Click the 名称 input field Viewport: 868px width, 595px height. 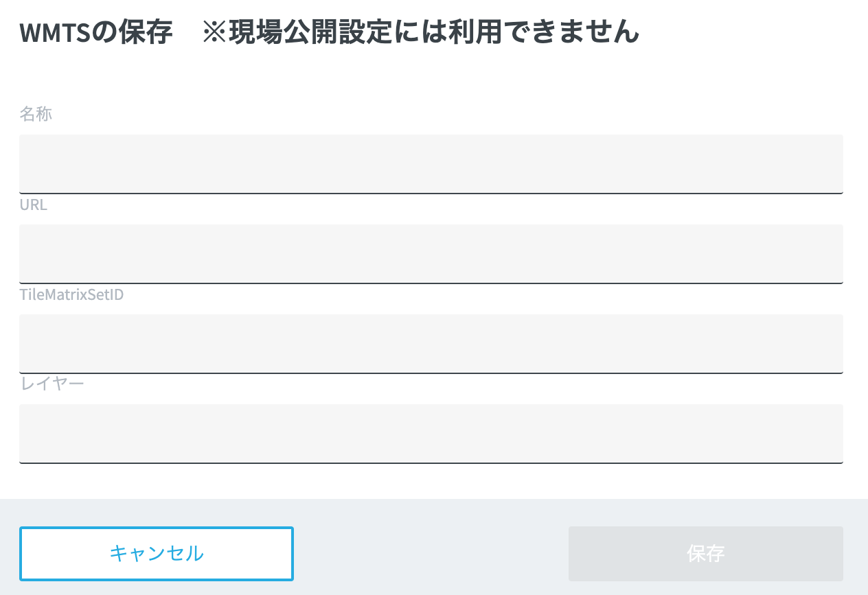(x=431, y=164)
